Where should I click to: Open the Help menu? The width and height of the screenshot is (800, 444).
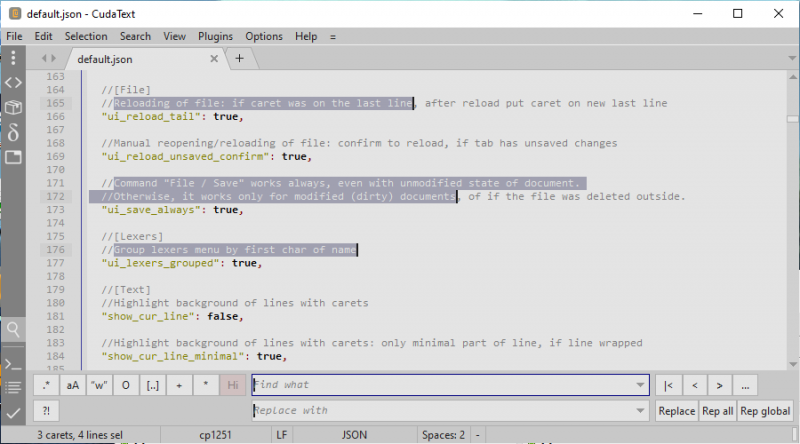pyautogui.click(x=306, y=36)
